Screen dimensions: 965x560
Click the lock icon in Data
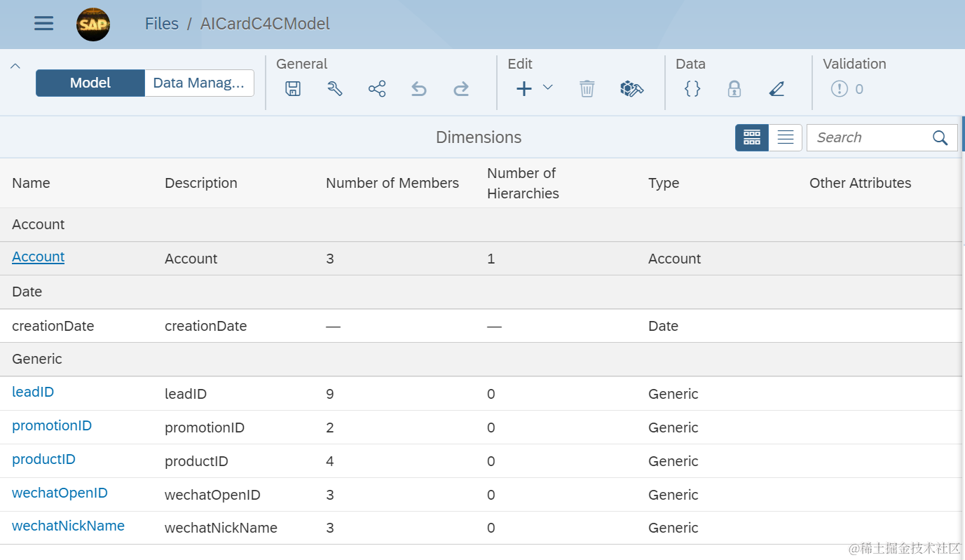pos(734,89)
